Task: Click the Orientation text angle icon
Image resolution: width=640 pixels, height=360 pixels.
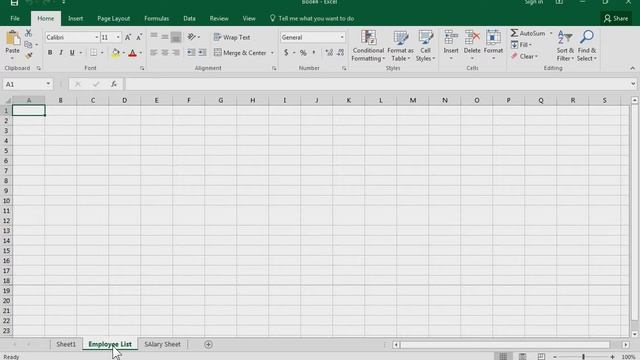Action: [x=192, y=37]
